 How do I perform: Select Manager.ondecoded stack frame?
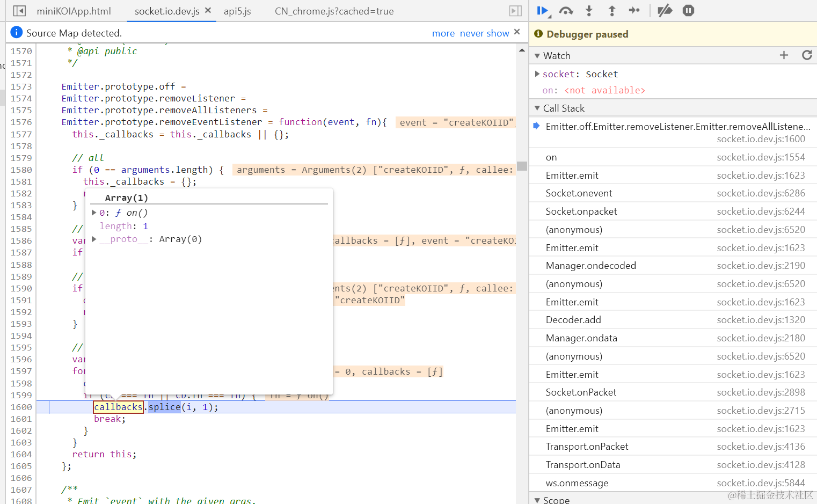coord(673,266)
